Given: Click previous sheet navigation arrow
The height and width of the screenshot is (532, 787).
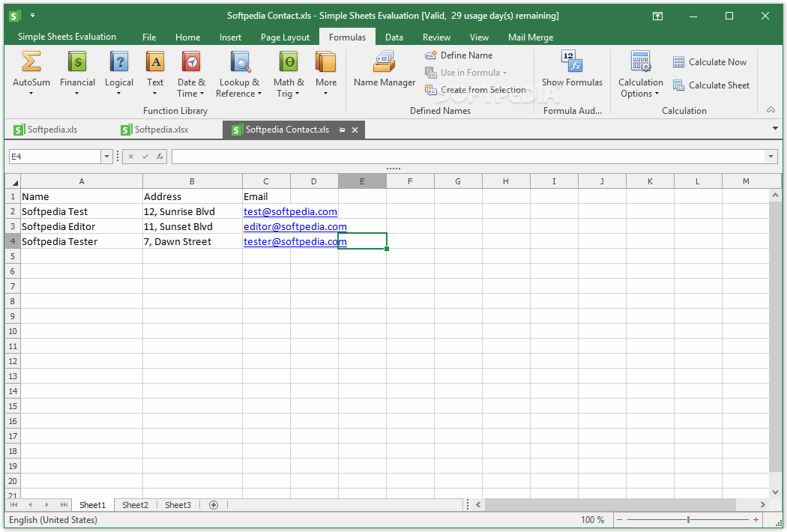Looking at the screenshot, I should pyautogui.click(x=30, y=505).
